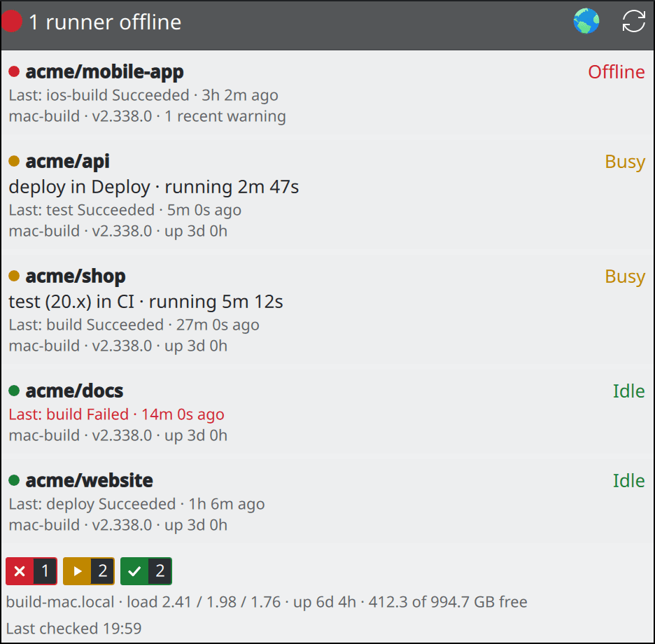Click the Busy label on acme/api row
Image resolution: width=655 pixels, height=644 pixels.
pos(625,162)
